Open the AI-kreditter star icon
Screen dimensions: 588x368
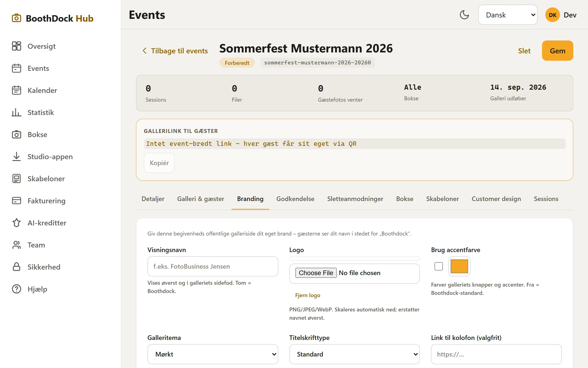(x=17, y=223)
